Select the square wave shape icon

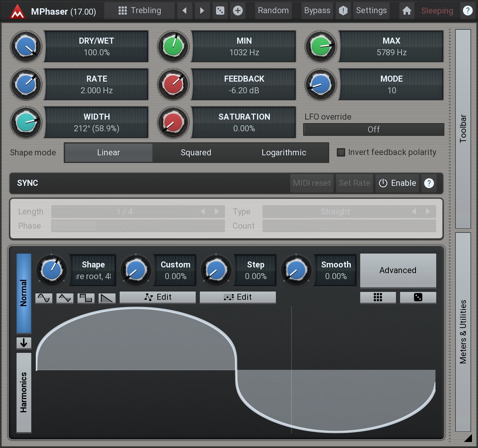pos(86,298)
